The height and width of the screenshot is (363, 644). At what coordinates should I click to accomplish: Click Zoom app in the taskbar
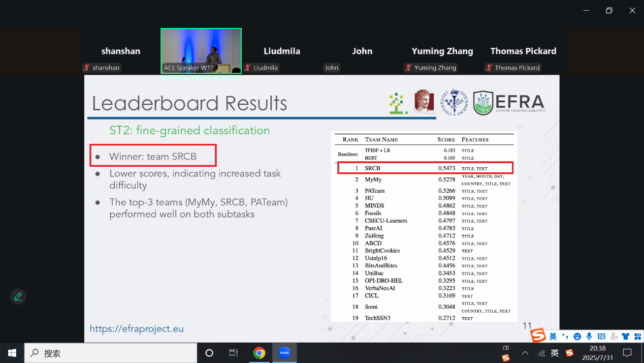[284, 353]
